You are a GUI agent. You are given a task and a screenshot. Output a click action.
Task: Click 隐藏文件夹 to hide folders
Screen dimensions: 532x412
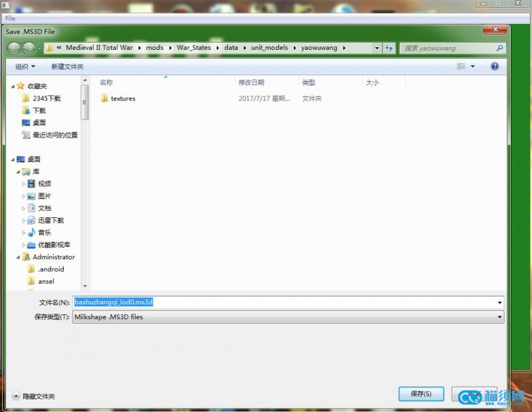pyautogui.click(x=34, y=396)
